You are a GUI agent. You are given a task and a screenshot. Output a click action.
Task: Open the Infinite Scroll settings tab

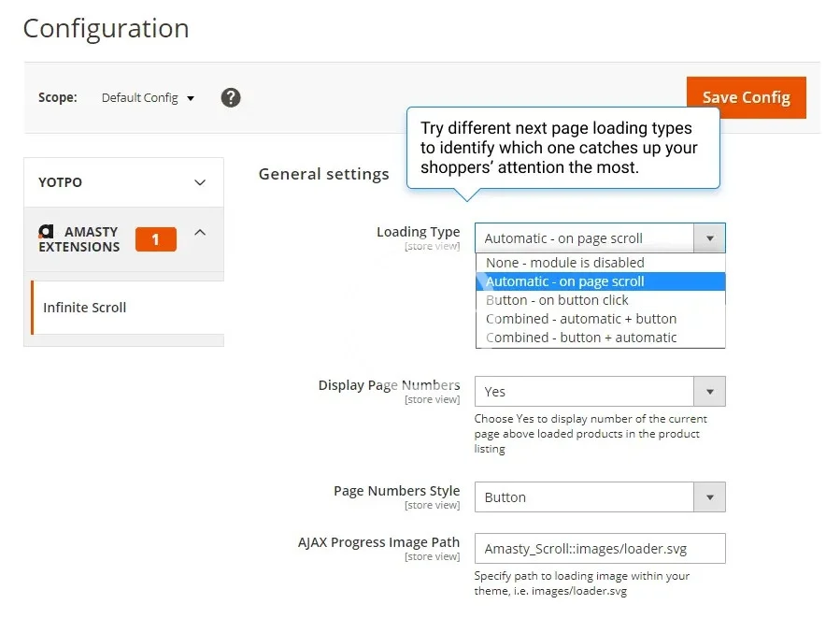(x=85, y=308)
